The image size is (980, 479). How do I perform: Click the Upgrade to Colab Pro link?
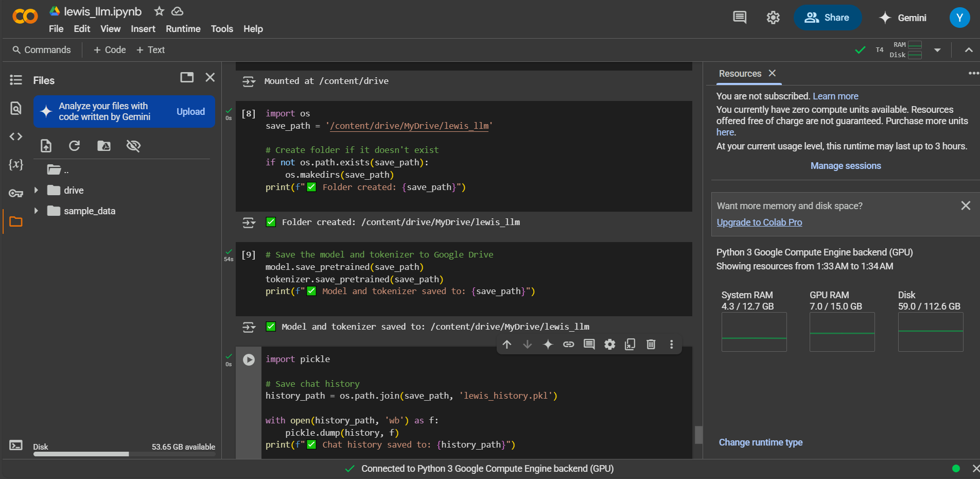pos(759,223)
